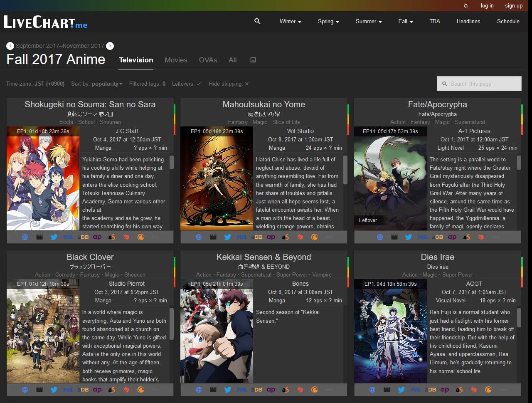Viewport: 532px width, 403px height.
Task: Open Mahoutsukai no Yome AnimeSuki icon
Action: 286,237
